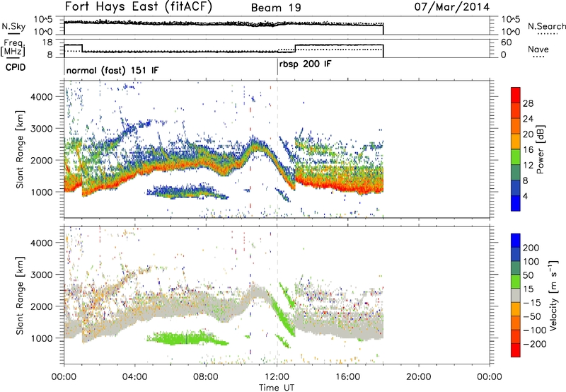Click the 'normal (fast) 151 IF' text
The width and height of the screenshot is (566, 392).
pyautogui.click(x=112, y=70)
